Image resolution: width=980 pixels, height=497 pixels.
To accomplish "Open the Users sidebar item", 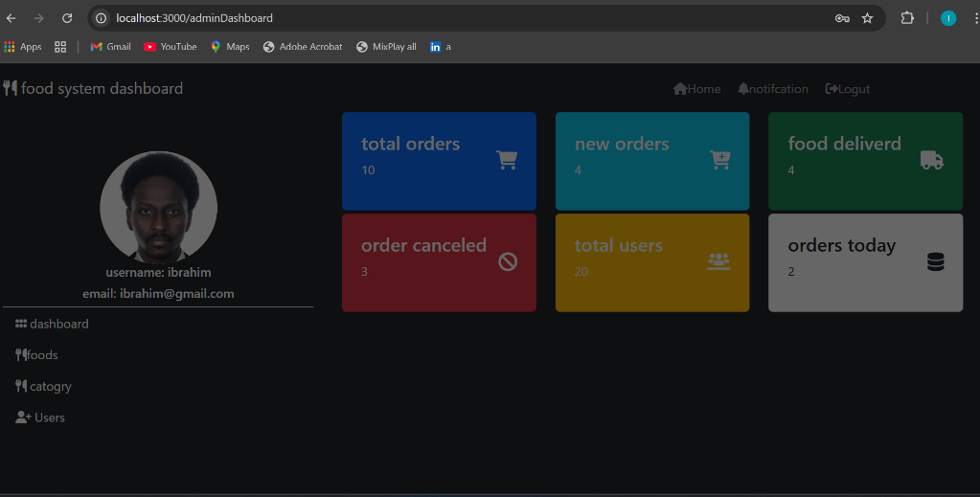I will [x=41, y=418].
